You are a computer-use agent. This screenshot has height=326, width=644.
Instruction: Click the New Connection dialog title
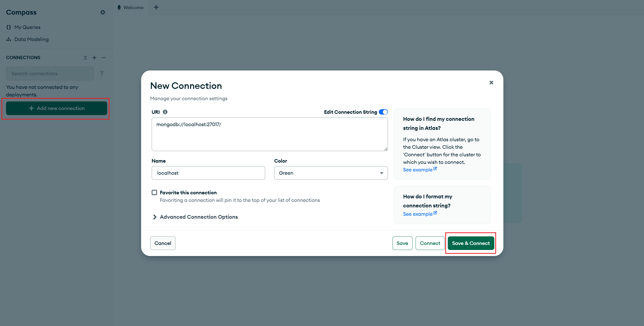point(186,86)
